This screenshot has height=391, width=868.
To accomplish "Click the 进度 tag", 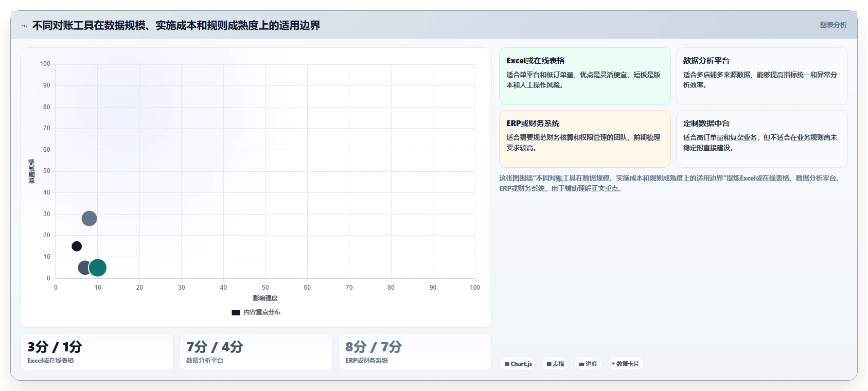I will 588,364.
